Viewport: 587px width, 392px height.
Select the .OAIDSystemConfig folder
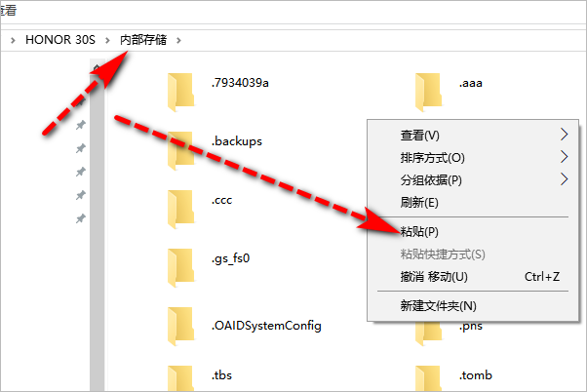(245, 326)
